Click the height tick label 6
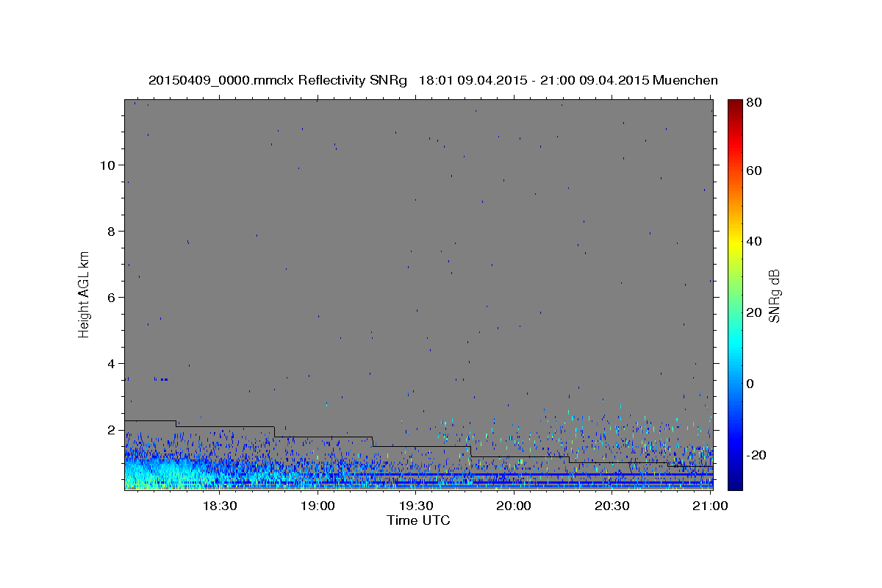 pyautogui.click(x=112, y=297)
